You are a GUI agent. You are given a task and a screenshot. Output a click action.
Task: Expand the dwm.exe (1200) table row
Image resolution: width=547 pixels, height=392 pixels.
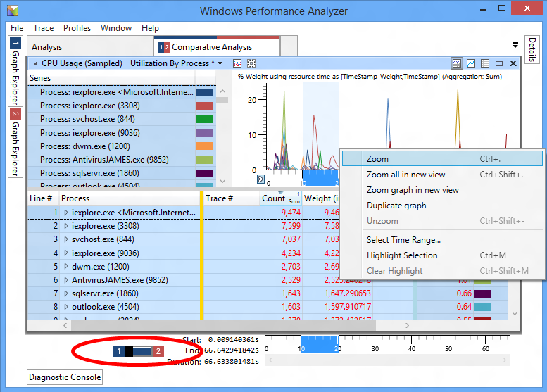tap(66, 267)
